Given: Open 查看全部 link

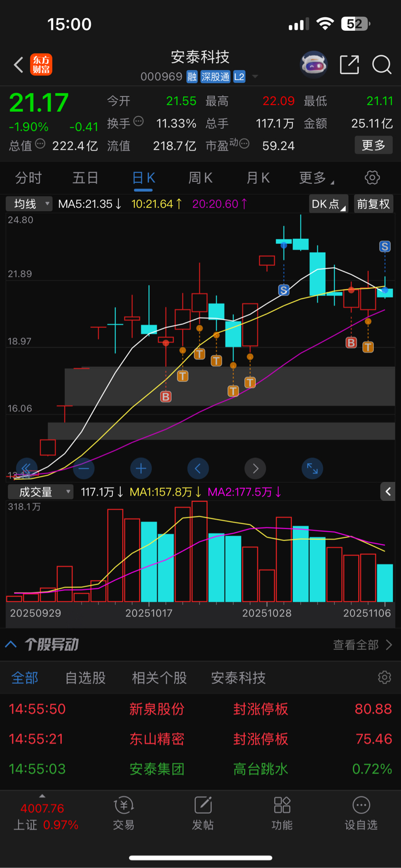Looking at the screenshot, I should (362, 645).
